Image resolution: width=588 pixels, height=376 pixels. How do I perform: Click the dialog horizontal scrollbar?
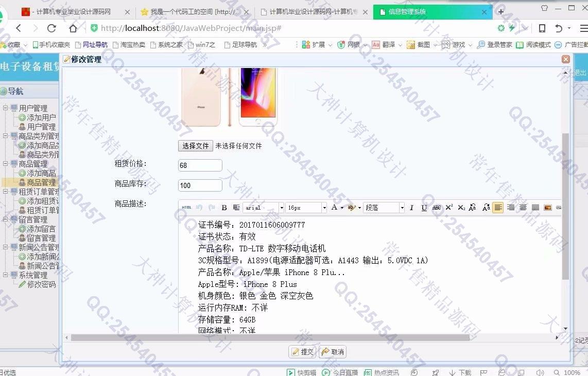(270, 337)
